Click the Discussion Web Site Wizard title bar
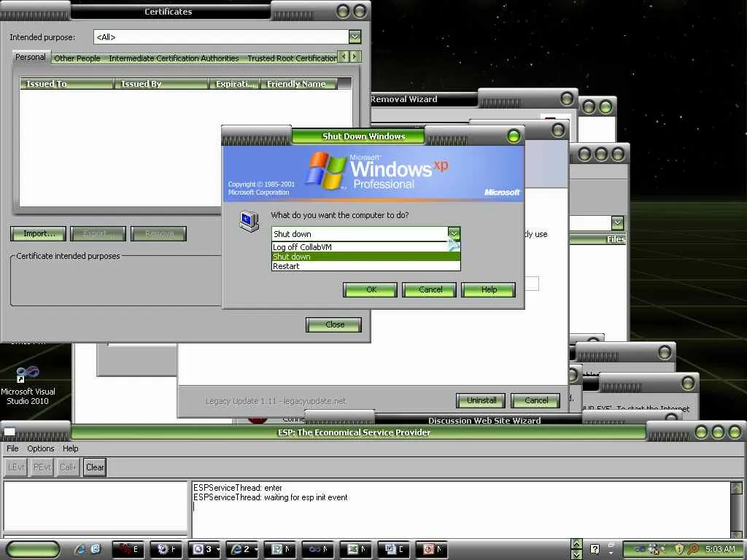 (x=484, y=421)
